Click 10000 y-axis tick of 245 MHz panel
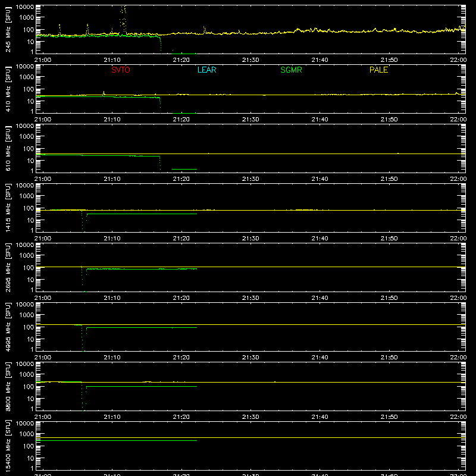This screenshot has height=476, width=476. (x=25, y=7)
